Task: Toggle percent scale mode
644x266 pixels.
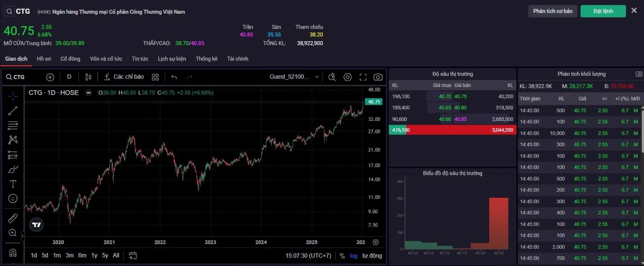Action: pos(342,256)
